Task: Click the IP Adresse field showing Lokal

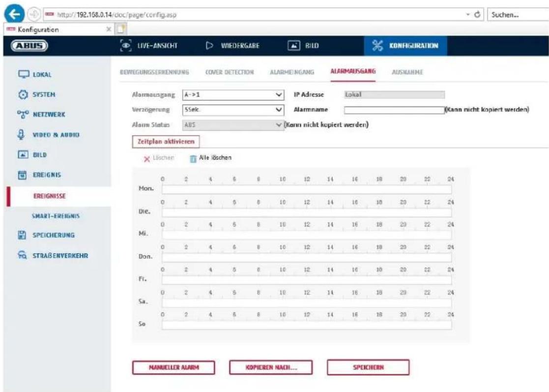Action: tap(394, 94)
